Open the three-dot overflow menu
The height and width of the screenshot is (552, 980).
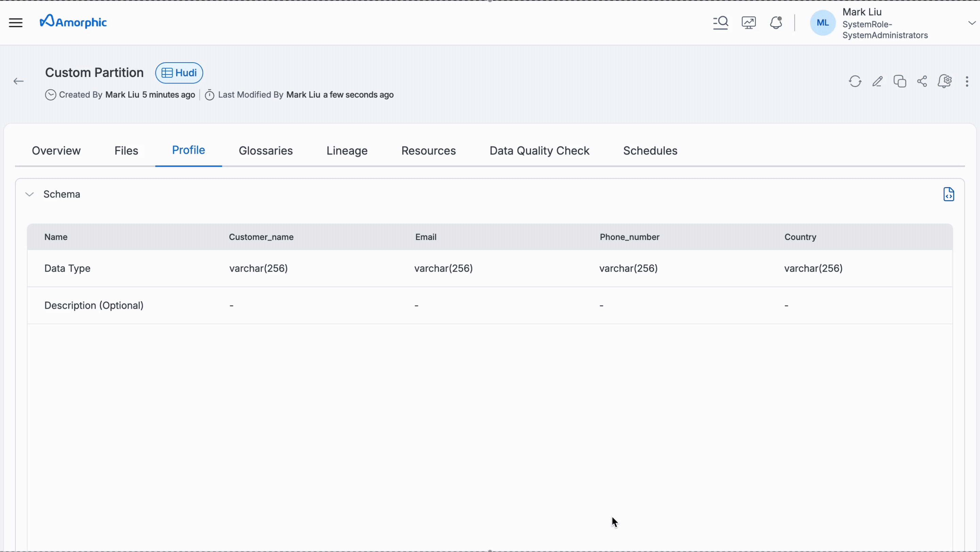coord(967,81)
